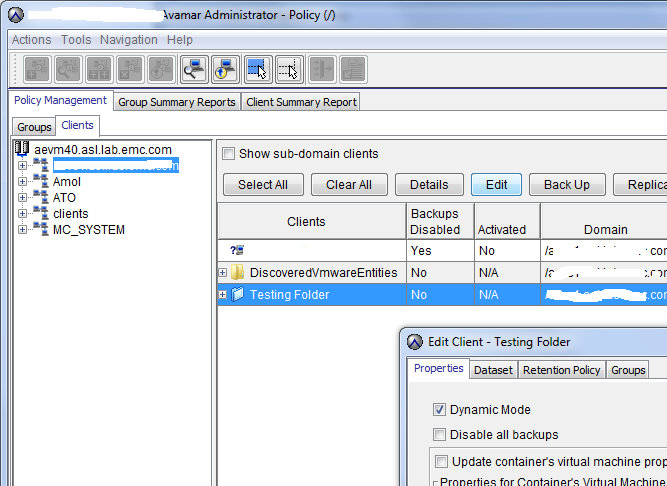Click the Edit button
Screen dimensions: 667x486
click(x=496, y=185)
